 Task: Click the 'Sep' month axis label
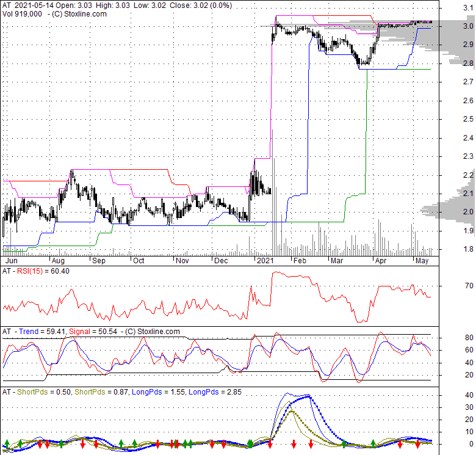point(99,261)
